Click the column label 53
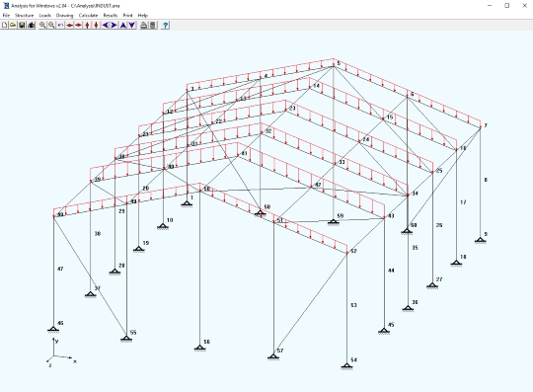The image size is (533, 392). (354, 305)
